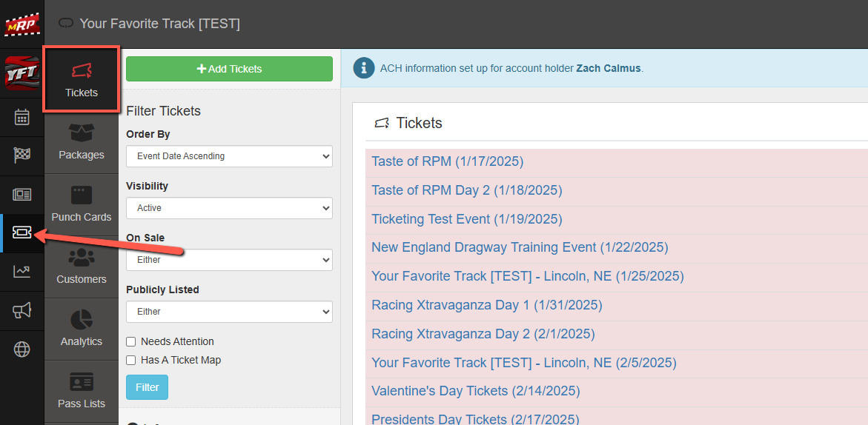Click the MRP logo icon
This screenshot has height=425, width=868.
click(21, 24)
